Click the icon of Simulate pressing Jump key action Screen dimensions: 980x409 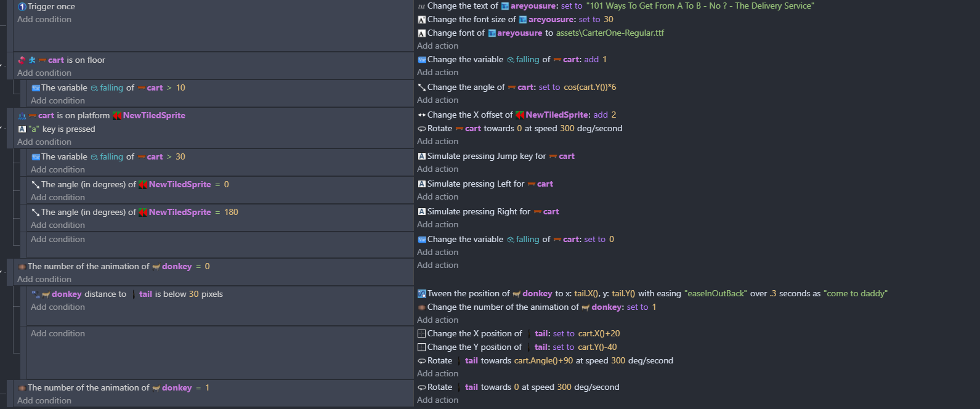coord(422,156)
